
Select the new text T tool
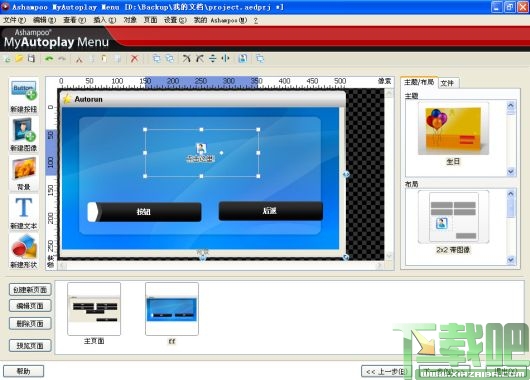tap(24, 213)
